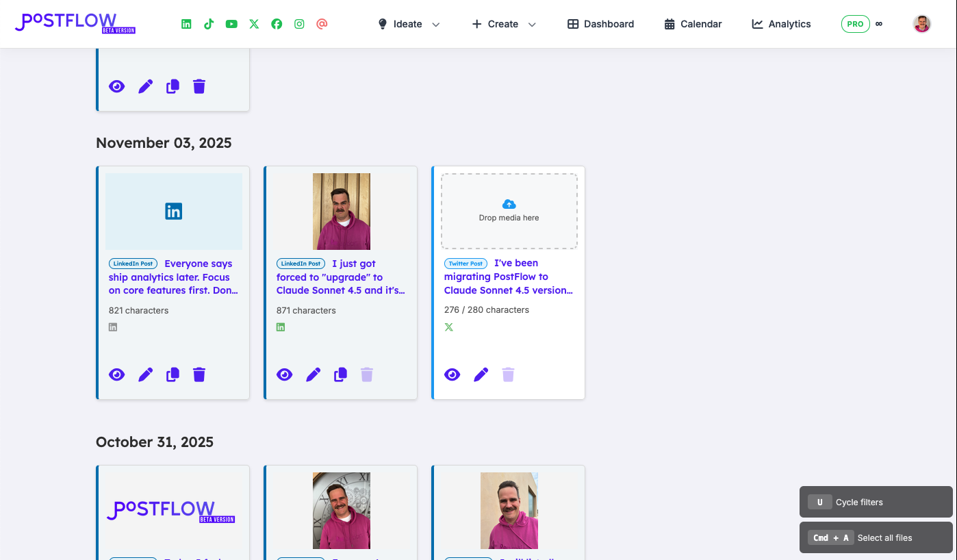
Task: Open the Instagram channel icon
Action: click(x=299, y=23)
